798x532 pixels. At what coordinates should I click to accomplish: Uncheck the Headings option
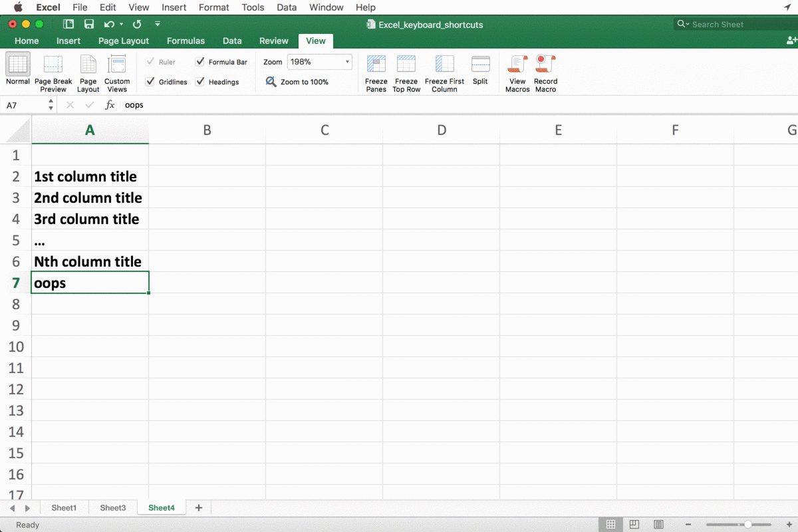[199, 82]
